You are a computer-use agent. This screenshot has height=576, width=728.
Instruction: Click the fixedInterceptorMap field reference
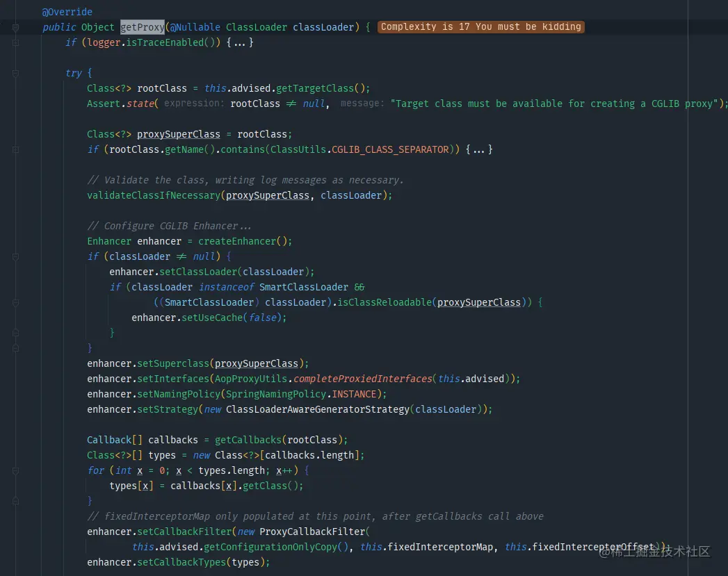pyautogui.click(x=440, y=548)
